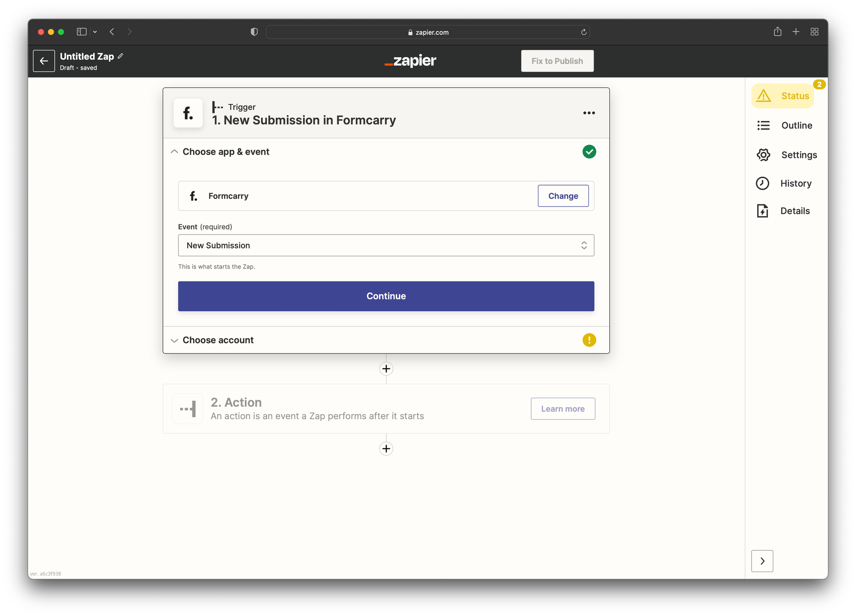Reload the page in Safari
856x616 pixels.
pos(583,32)
